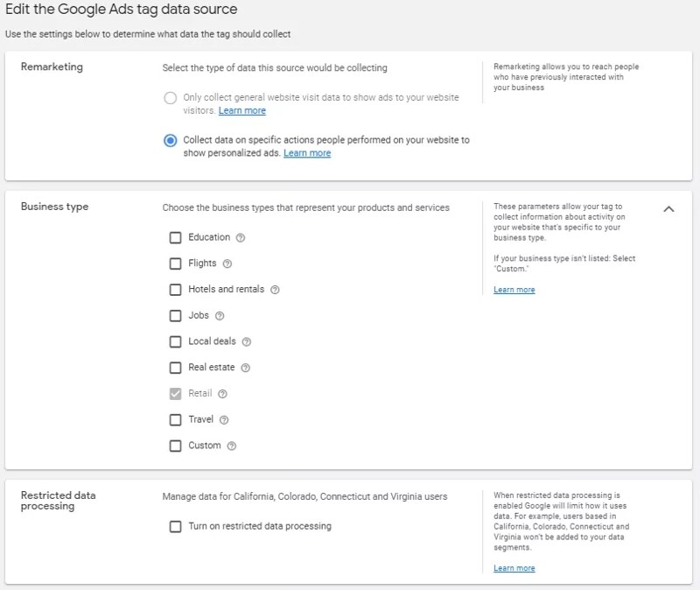Open Learn more about restricted data processing
The image size is (700, 590).
tap(515, 567)
